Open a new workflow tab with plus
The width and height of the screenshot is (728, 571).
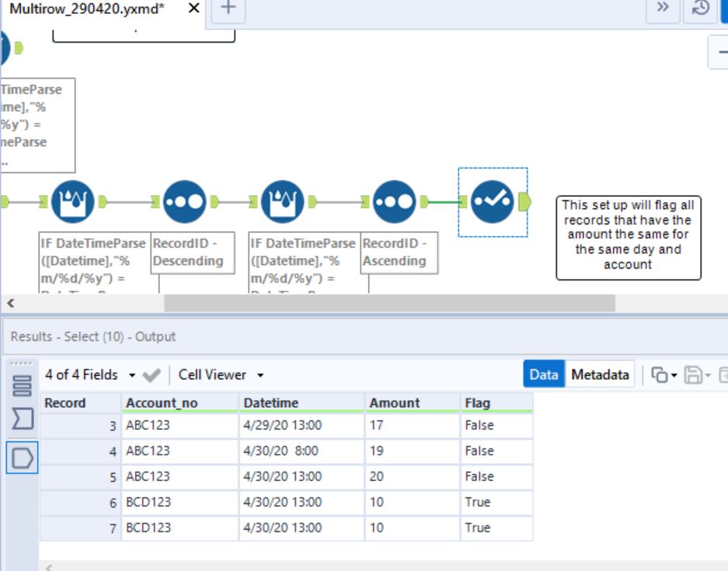tap(228, 8)
